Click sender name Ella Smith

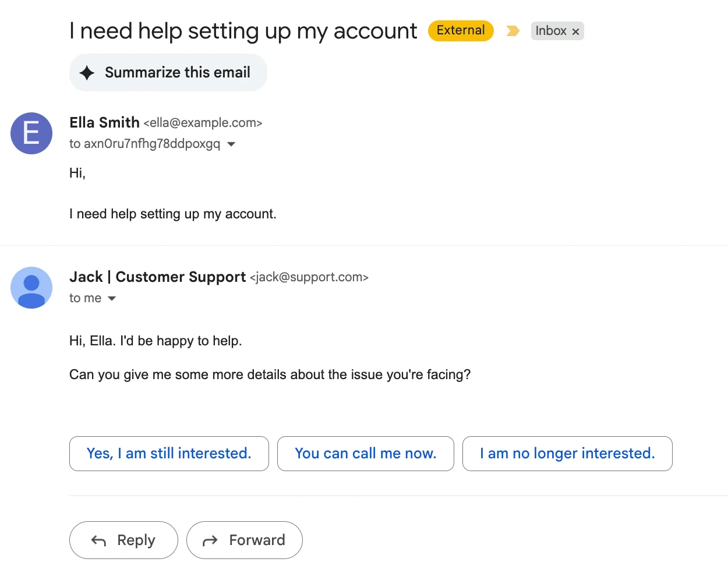tap(104, 122)
